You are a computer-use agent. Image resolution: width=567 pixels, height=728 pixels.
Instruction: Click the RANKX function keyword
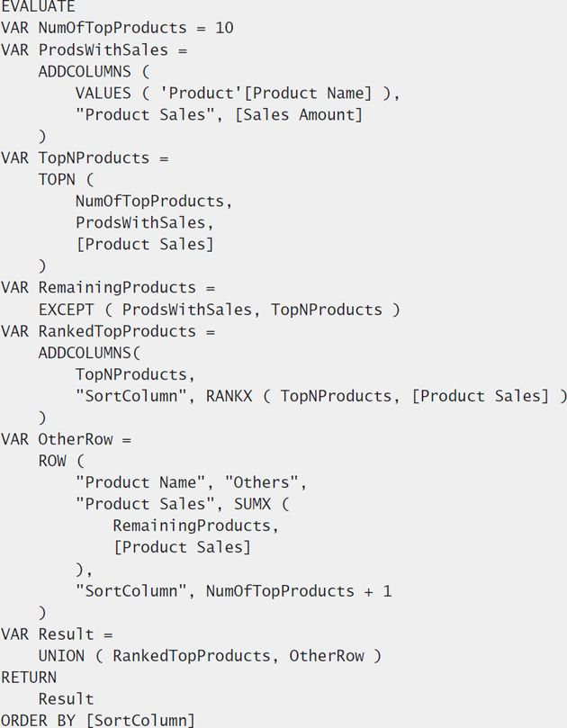229,396
